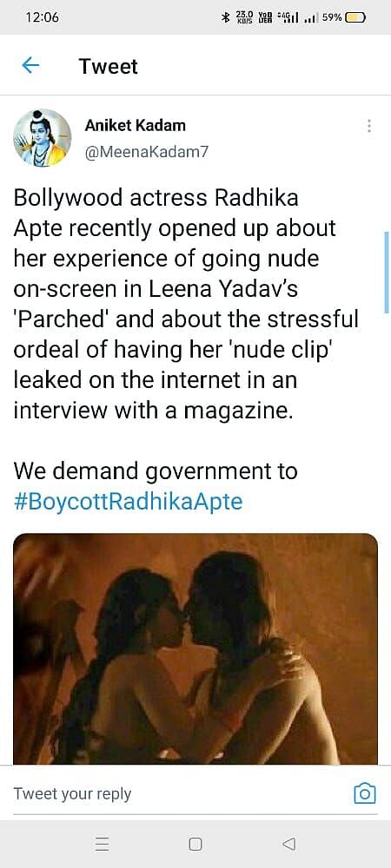Tap the tweet body text

(x=186, y=306)
